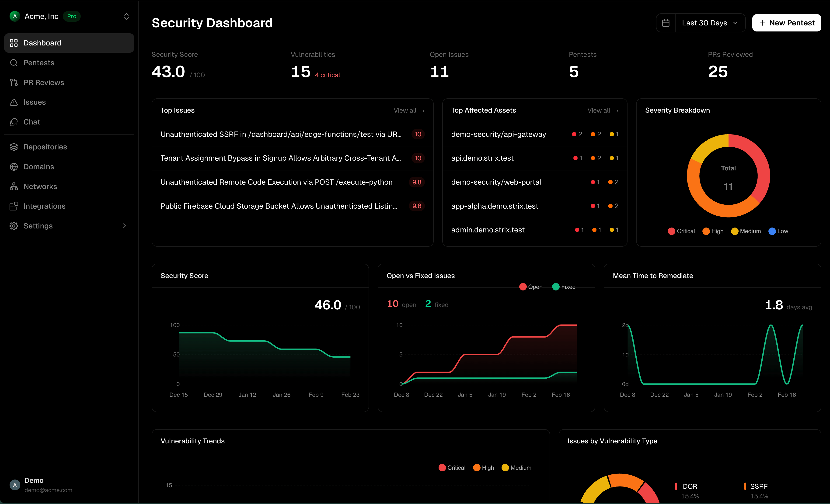Click the Pentests magnifier icon
This screenshot has width=830, height=504.
click(x=14, y=63)
